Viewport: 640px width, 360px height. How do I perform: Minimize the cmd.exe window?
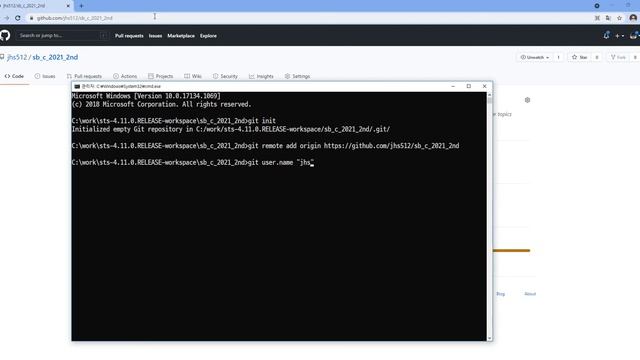453,86
